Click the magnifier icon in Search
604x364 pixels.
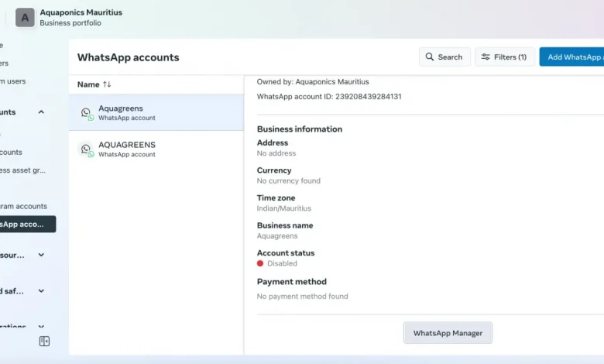pos(430,57)
